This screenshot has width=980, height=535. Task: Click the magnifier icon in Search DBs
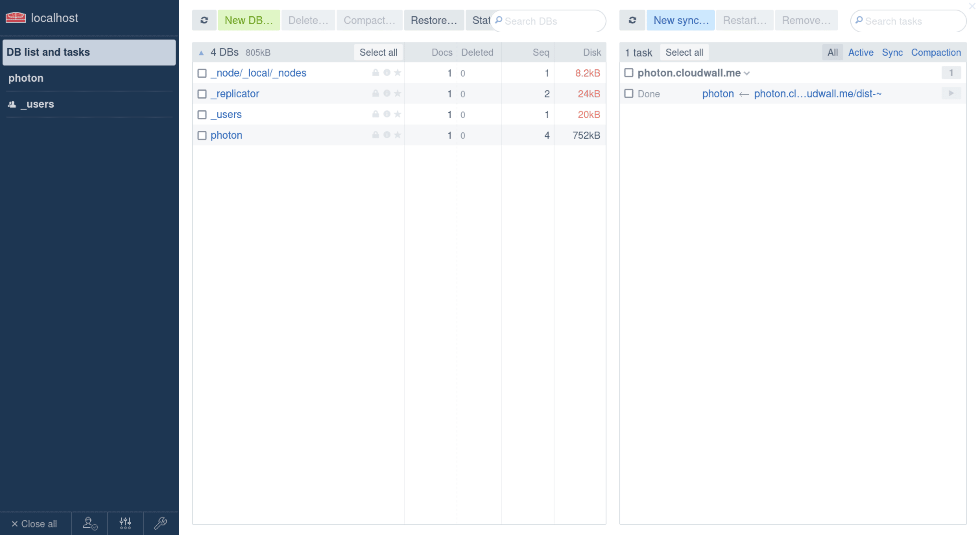tap(498, 20)
